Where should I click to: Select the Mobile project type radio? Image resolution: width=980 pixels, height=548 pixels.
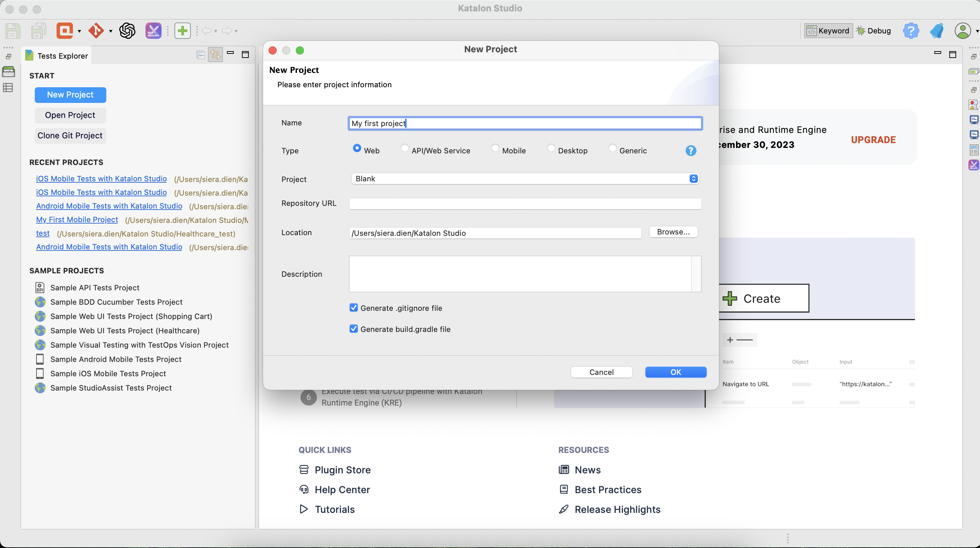[495, 148]
